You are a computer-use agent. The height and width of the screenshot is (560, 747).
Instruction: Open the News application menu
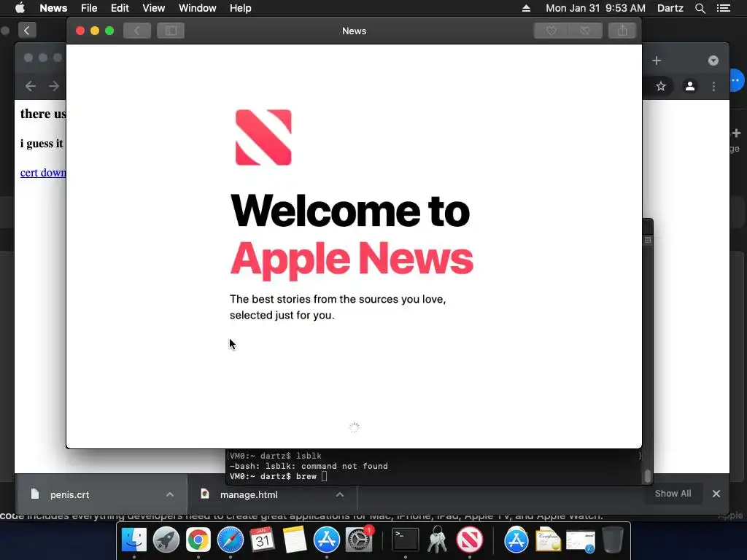[53, 8]
